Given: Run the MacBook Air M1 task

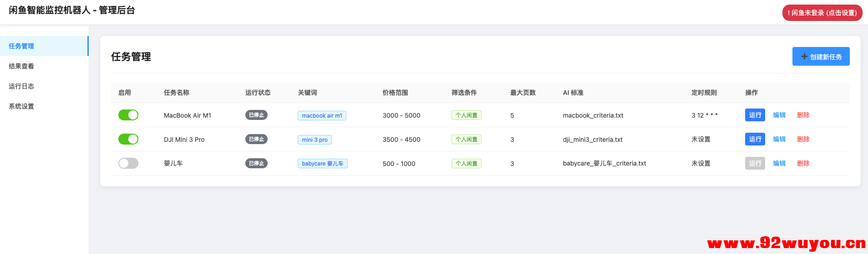Looking at the screenshot, I should (755, 115).
